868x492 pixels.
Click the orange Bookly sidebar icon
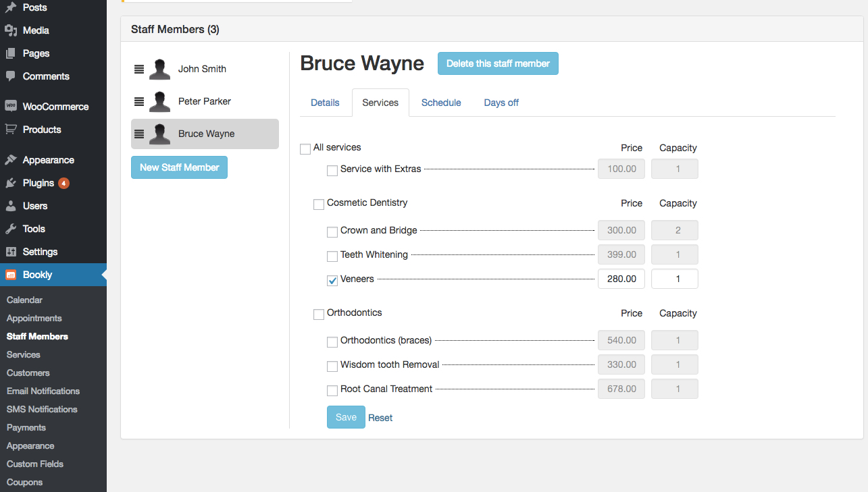(x=10, y=275)
